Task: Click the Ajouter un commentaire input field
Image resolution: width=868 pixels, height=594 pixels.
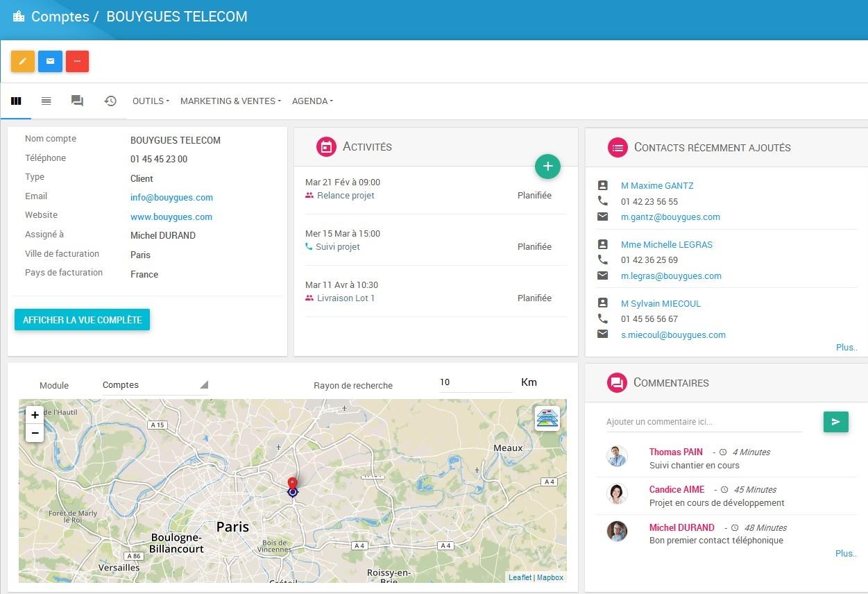Action: pos(704,422)
